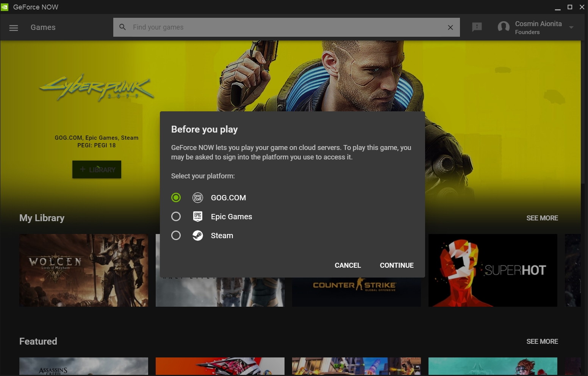Image resolution: width=588 pixels, height=376 pixels.
Task: Select the GOG.COM radio button
Action: pyautogui.click(x=176, y=197)
